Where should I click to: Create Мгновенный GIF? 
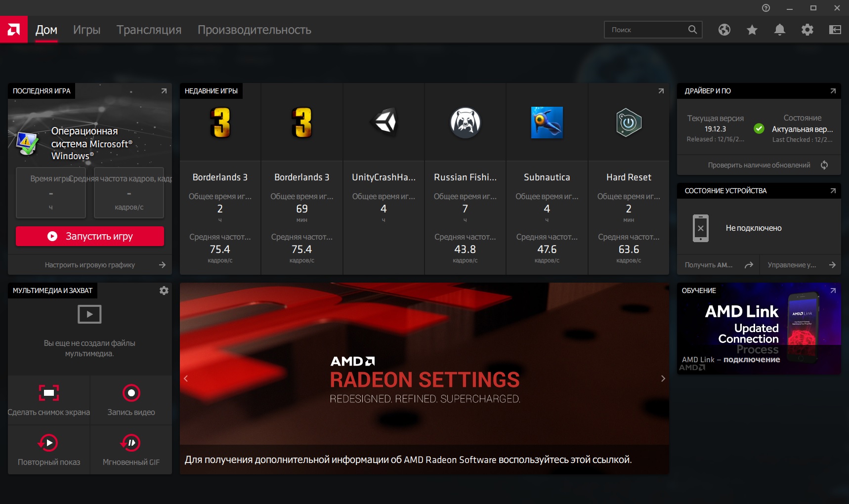click(x=131, y=450)
